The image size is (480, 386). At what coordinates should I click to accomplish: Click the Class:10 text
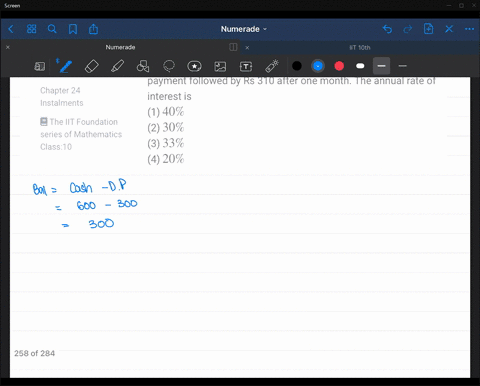coord(56,147)
